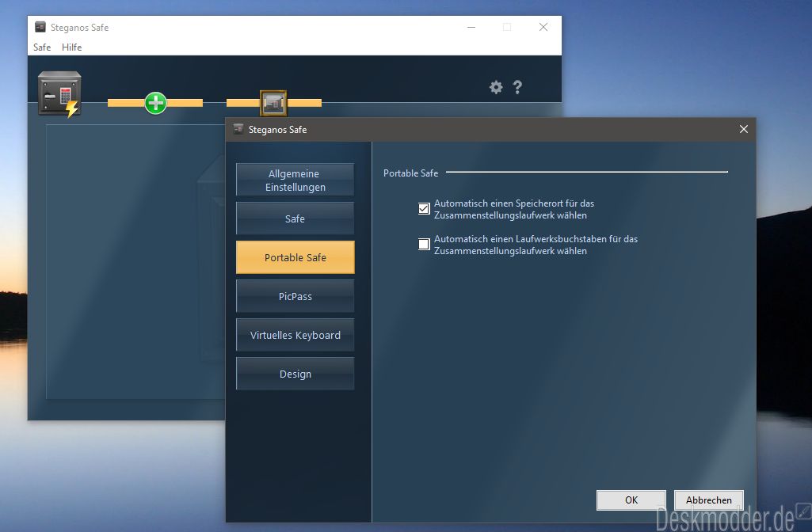Open settings via the gear icon
The image size is (812, 532).
click(x=496, y=87)
